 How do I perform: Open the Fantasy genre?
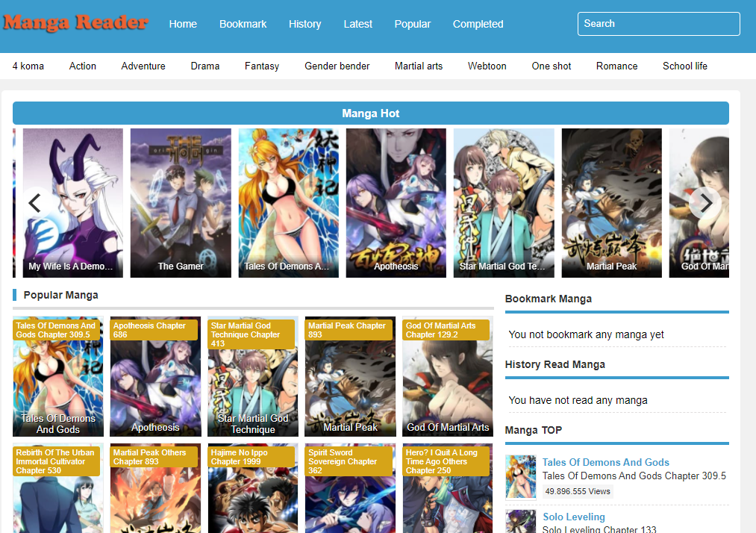(262, 66)
